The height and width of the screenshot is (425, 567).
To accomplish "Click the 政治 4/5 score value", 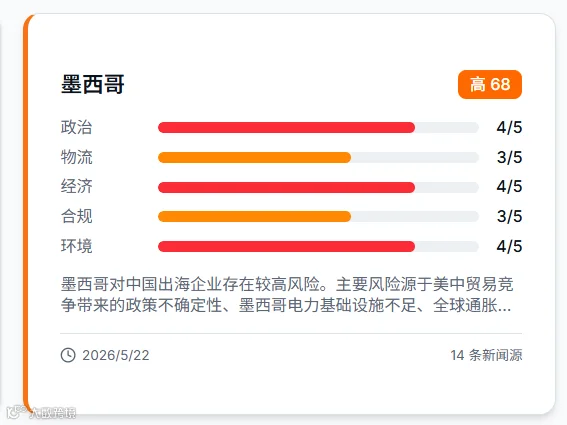I will point(509,127).
